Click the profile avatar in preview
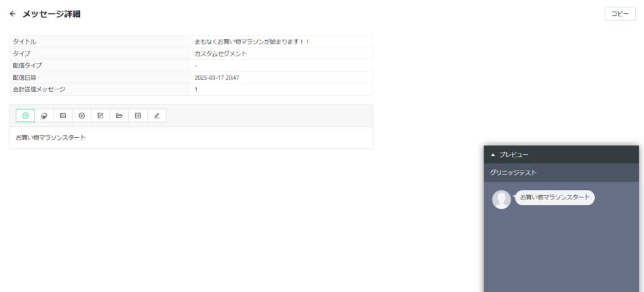Screen dimensions: 644x292 click(x=501, y=199)
